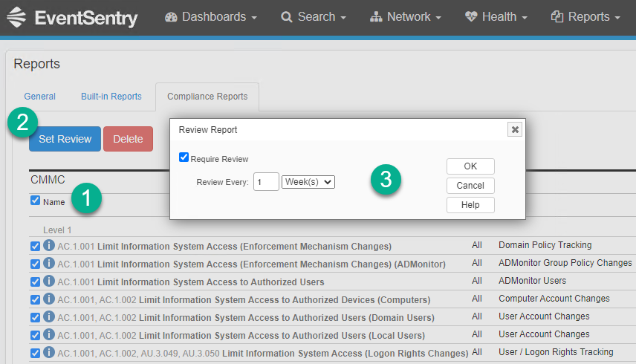Image resolution: width=636 pixels, height=364 pixels.
Task: Switch to the Built-in Reports tab
Action: (111, 97)
